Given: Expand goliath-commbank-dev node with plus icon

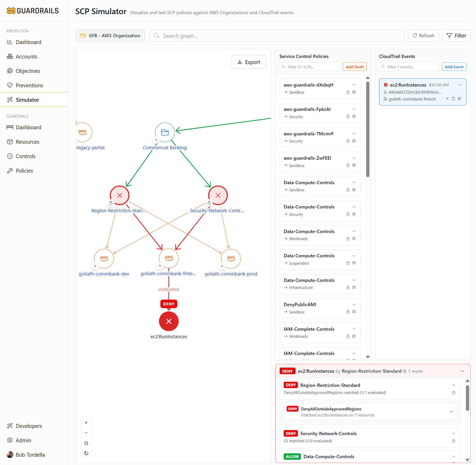Looking at the screenshot, I should tap(95, 266).
